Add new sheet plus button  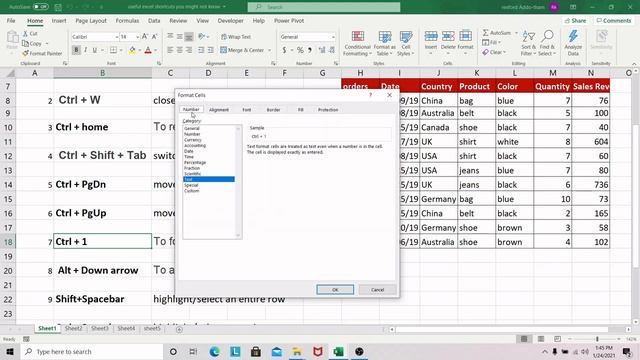coord(179,329)
